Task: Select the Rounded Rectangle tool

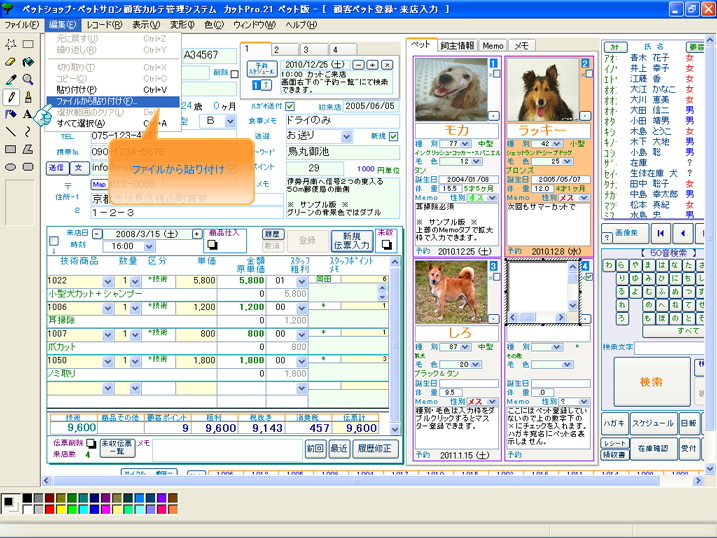Action: tap(28, 167)
